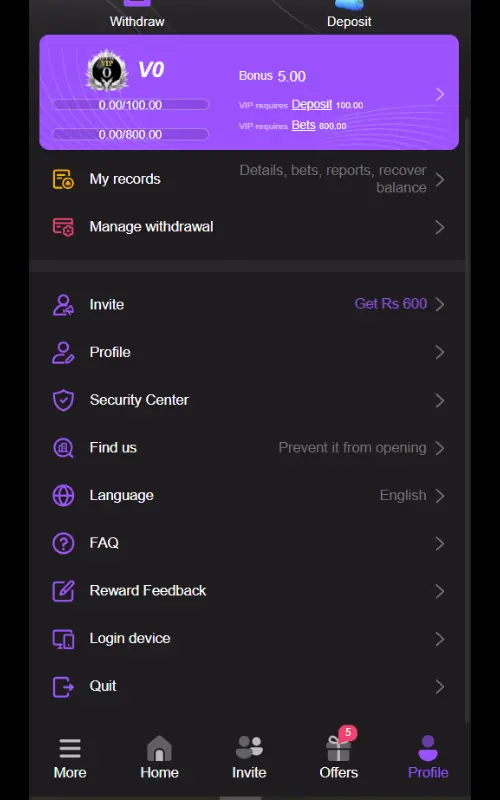Click the vertical scrollbar on right edge
Screen dimensions: 500x800
[468, 420]
